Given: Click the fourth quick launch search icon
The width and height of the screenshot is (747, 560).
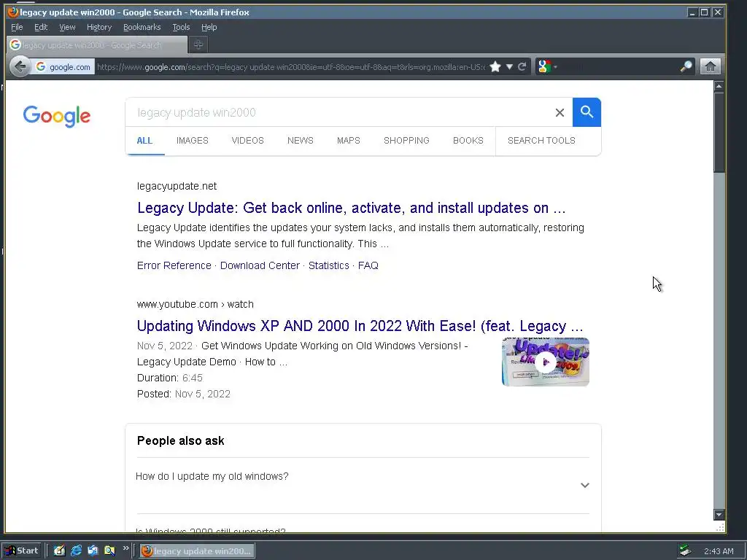Looking at the screenshot, I should (109, 551).
